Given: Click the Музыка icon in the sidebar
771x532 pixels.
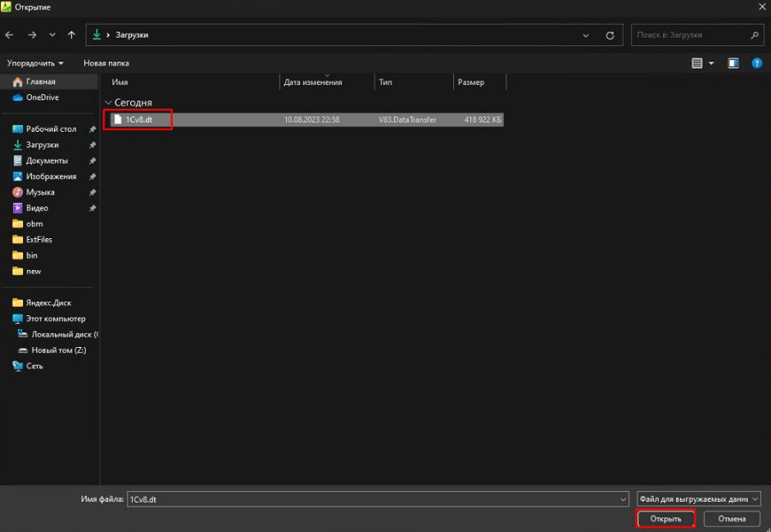Looking at the screenshot, I should [x=18, y=192].
